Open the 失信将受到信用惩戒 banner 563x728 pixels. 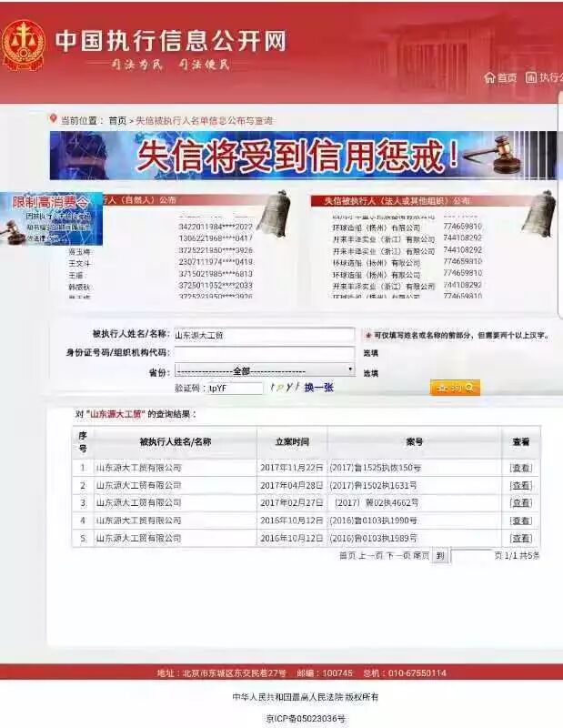(303, 156)
